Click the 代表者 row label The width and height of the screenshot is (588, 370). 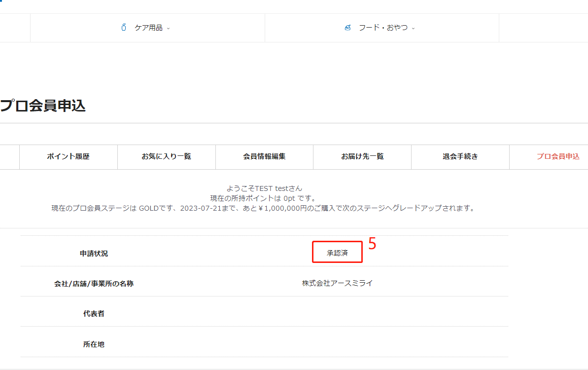94,314
